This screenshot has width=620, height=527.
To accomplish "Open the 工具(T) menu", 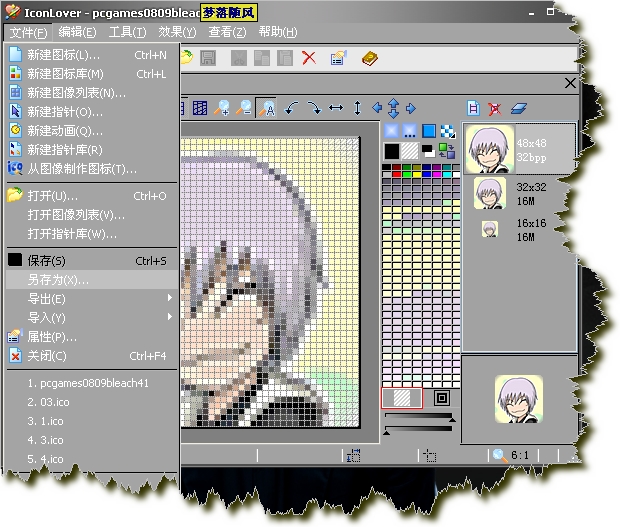I will (x=127, y=32).
